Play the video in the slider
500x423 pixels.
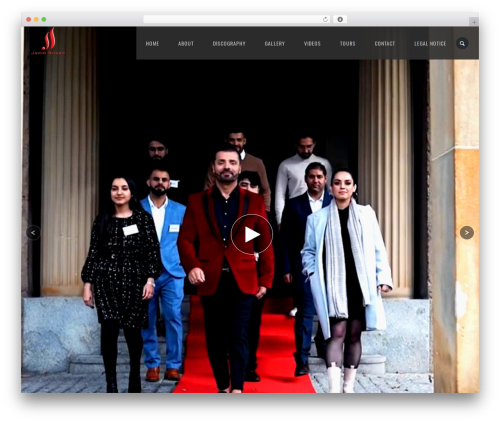[252, 234]
